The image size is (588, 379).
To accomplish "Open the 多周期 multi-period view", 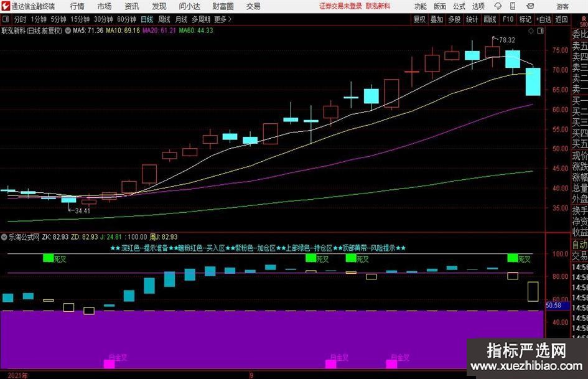I will click(x=201, y=19).
